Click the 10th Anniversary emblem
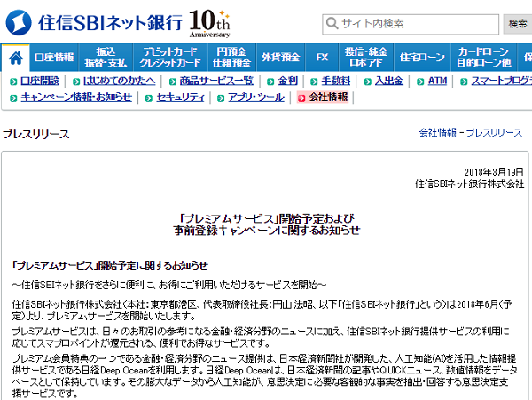The image size is (532, 400). 209,23
